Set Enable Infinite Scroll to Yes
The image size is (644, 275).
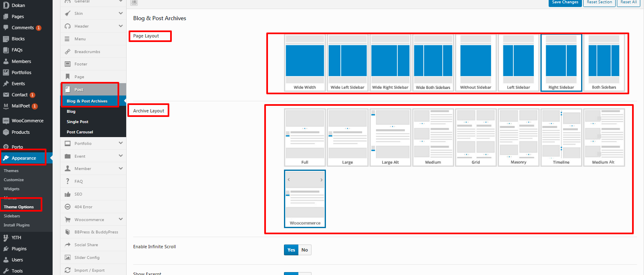[x=291, y=250]
